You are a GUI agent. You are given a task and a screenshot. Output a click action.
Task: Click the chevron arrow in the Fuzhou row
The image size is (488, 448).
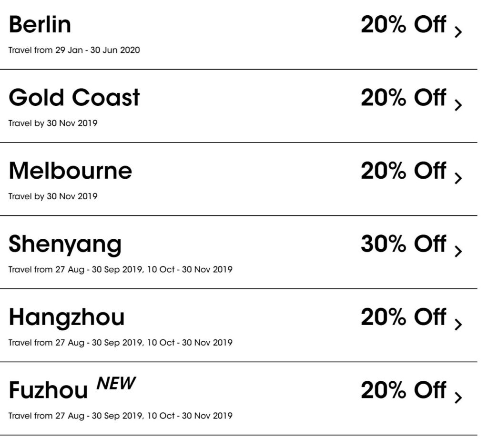[x=458, y=398]
